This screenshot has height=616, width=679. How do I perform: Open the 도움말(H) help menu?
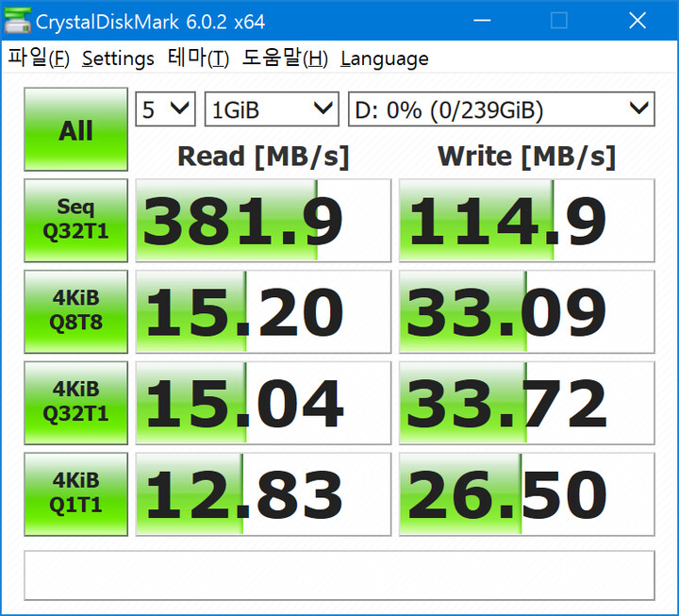point(285,58)
